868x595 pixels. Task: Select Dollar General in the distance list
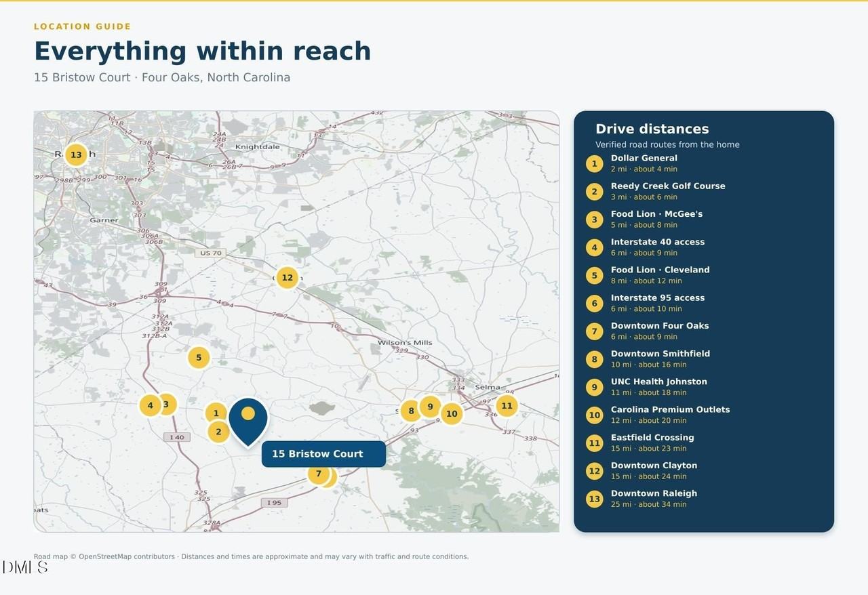point(704,163)
